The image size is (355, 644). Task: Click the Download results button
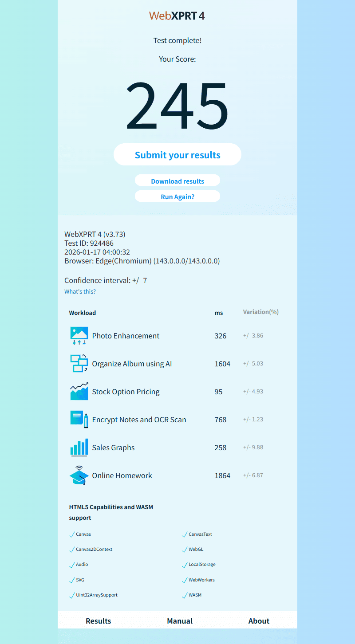[177, 181]
